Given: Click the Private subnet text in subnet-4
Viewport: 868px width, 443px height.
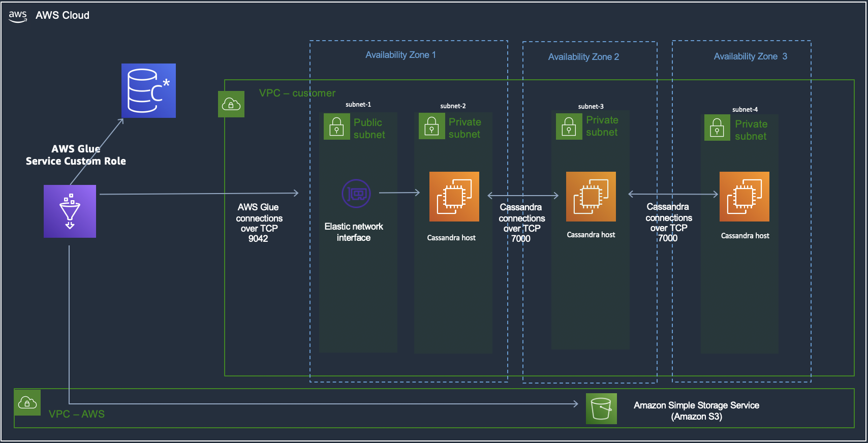Looking at the screenshot, I should [x=751, y=130].
